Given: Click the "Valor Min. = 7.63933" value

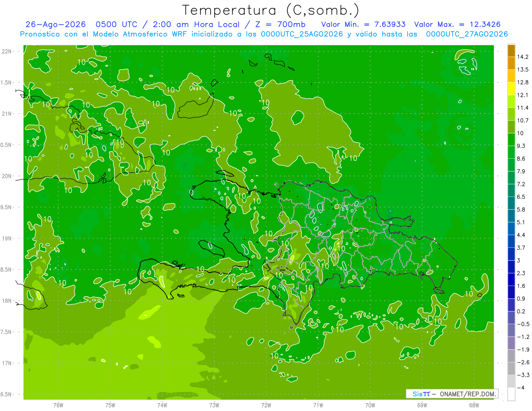Looking at the screenshot, I should [363, 24].
